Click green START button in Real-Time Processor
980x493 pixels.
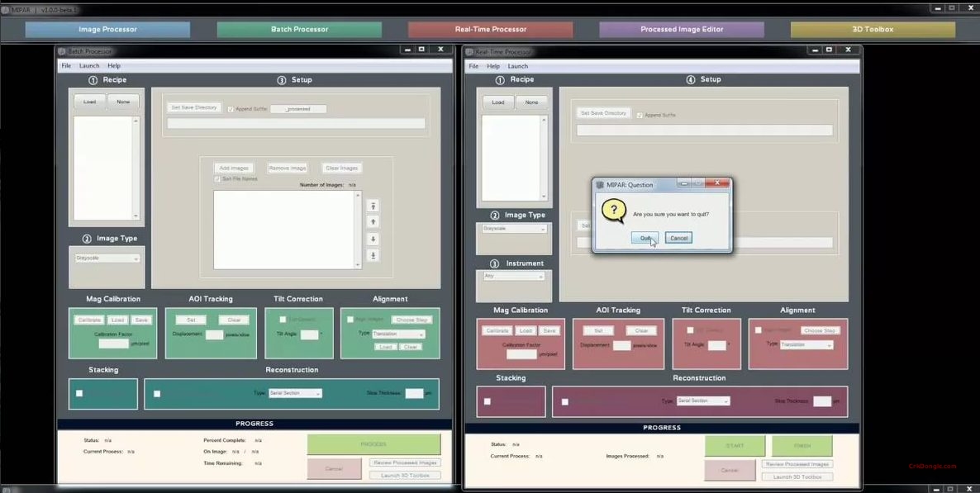(x=735, y=446)
